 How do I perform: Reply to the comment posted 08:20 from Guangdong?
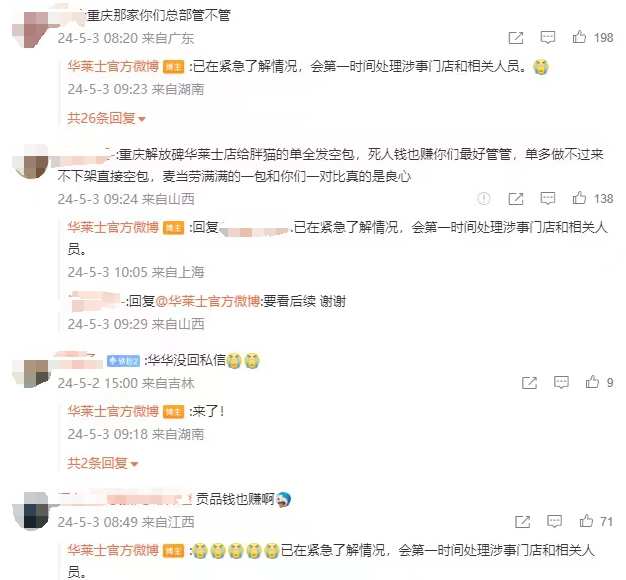548,38
